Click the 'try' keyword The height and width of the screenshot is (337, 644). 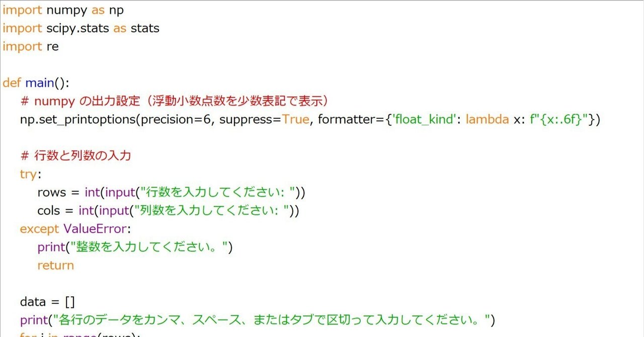[29, 174]
